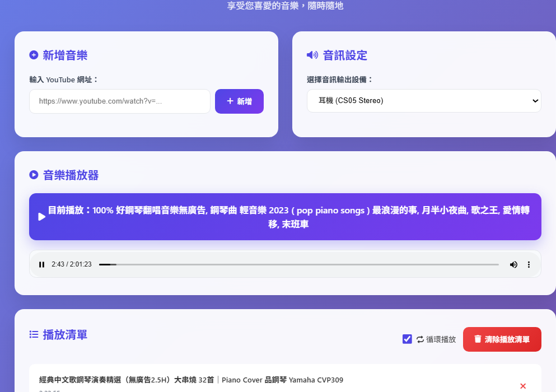Viewport: 556px width, 392px height.
Task: Click the plus-circle icon beside 新增音樂 heading
Action: 34,55
